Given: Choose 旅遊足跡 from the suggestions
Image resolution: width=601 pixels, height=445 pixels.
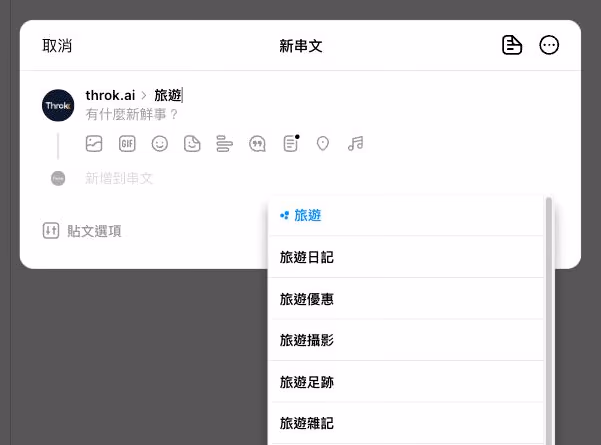Looking at the screenshot, I should click(406, 382).
